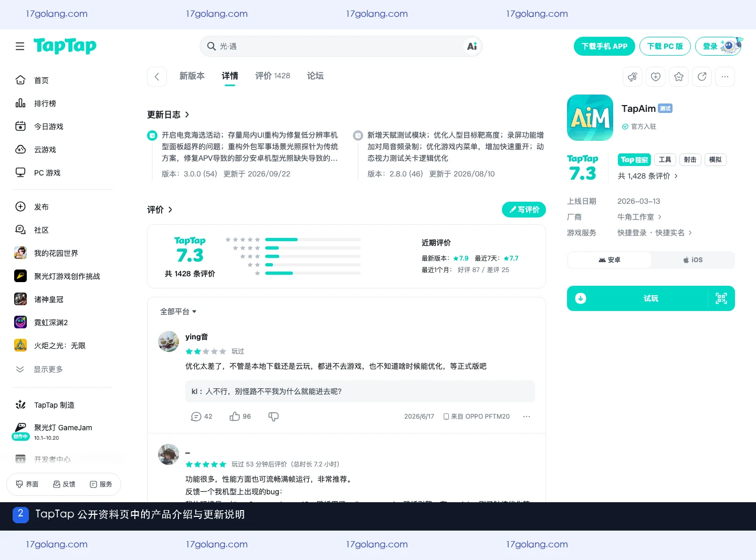Click the QR code icon on 试玩 button
Image resolution: width=756 pixels, height=560 pixels.
pyautogui.click(x=721, y=298)
